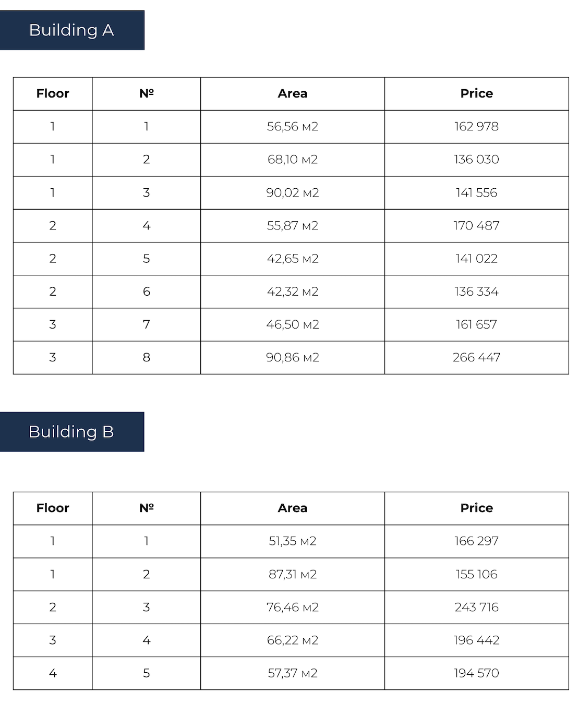579x728 pixels.
Task: Click price cell 194 570
Action: (x=476, y=673)
